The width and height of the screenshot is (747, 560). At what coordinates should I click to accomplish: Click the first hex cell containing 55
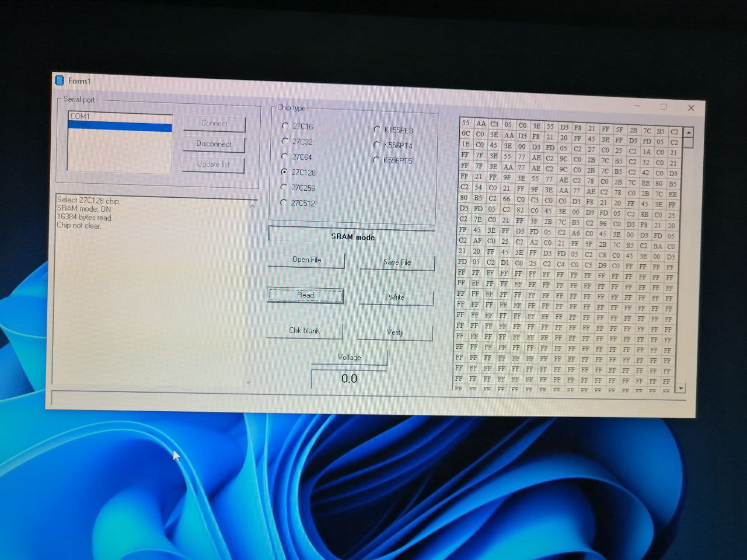click(466, 123)
